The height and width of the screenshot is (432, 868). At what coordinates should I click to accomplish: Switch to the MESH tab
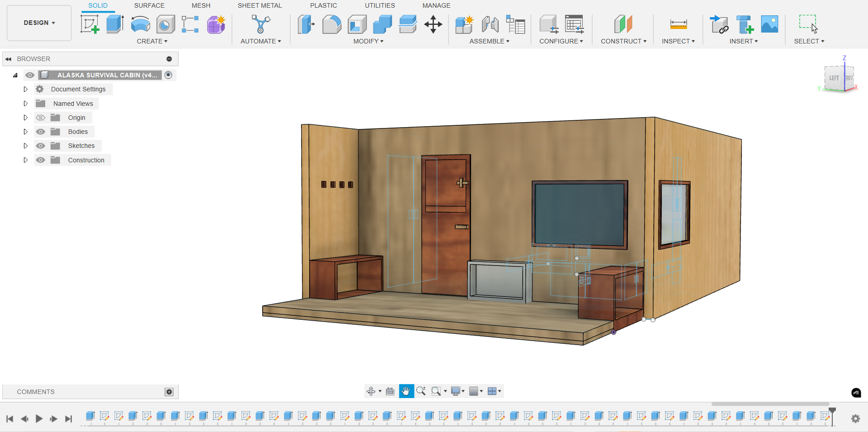201,5
